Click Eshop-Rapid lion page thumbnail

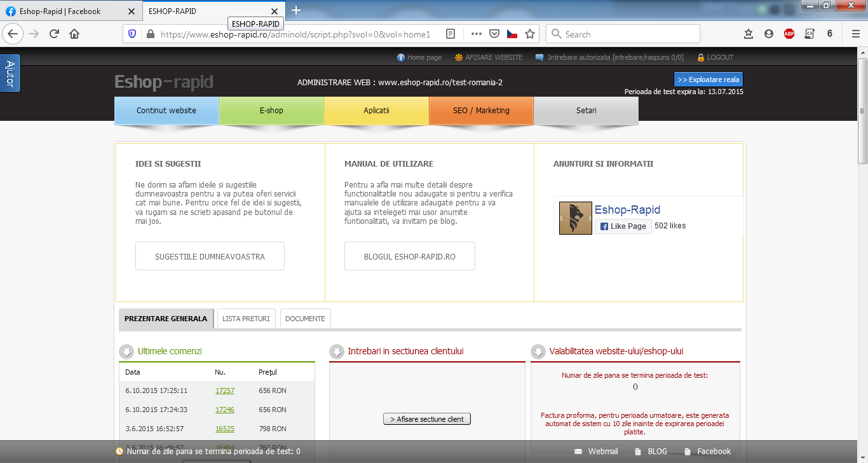tap(576, 218)
